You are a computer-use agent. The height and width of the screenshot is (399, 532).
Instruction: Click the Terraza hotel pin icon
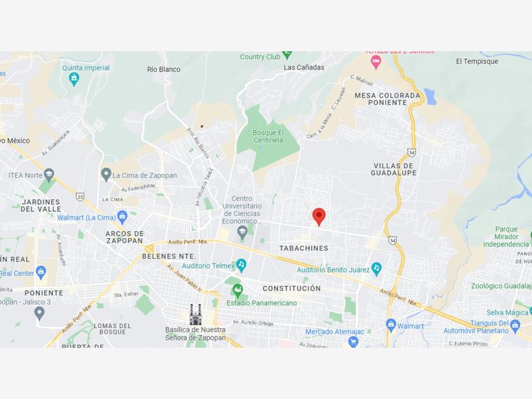[376, 62]
